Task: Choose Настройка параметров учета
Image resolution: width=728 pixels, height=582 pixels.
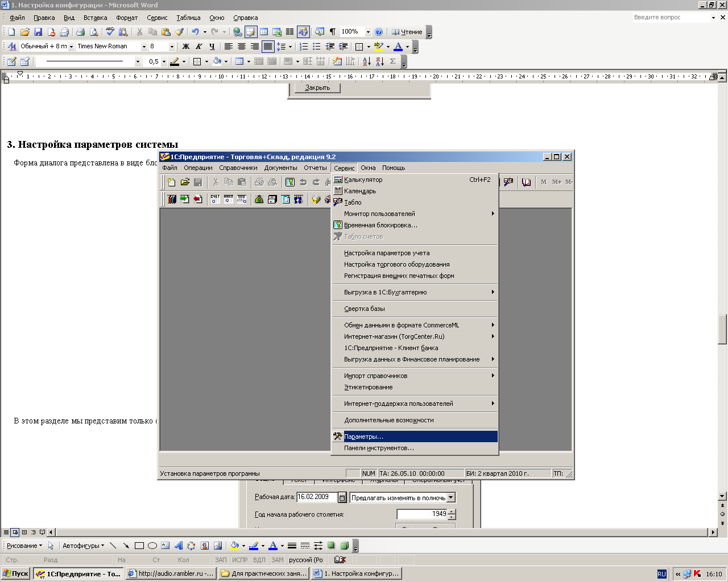Action: (414, 253)
